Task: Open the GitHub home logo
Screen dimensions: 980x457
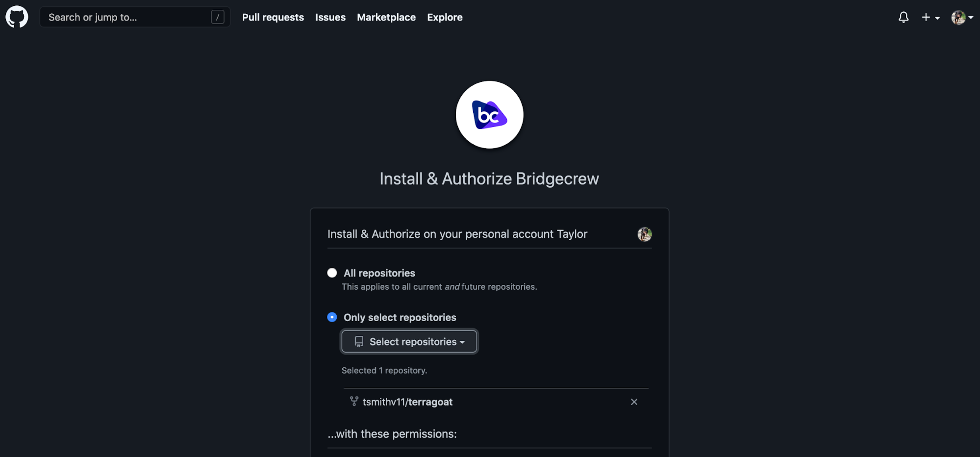Action: 17,17
